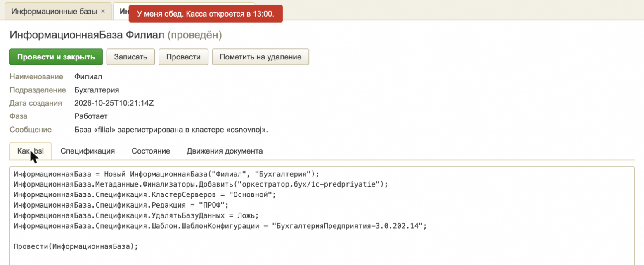The image size is (644, 265).
Task: Click the Фаза field label
Action: 18,116
